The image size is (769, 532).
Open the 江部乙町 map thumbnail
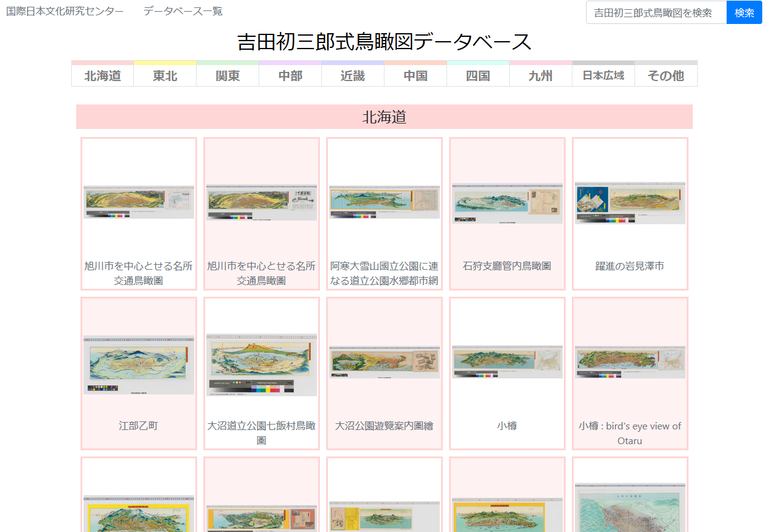(x=139, y=365)
